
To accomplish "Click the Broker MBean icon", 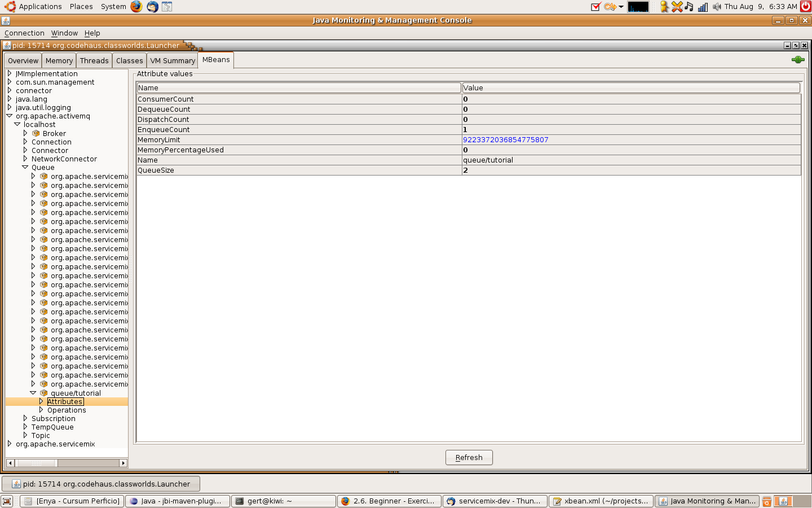I will pos(36,134).
